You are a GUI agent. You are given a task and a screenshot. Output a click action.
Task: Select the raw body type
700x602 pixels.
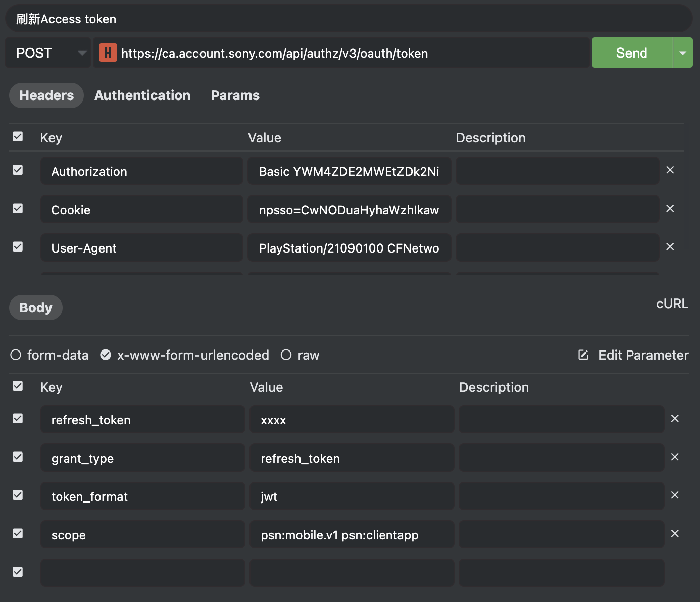pos(286,355)
